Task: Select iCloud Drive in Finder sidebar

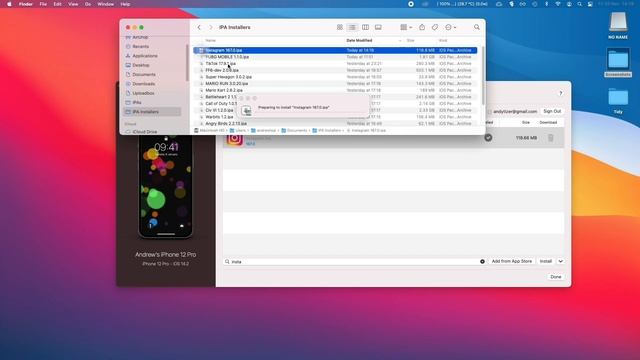Action: (x=144, y=132)
